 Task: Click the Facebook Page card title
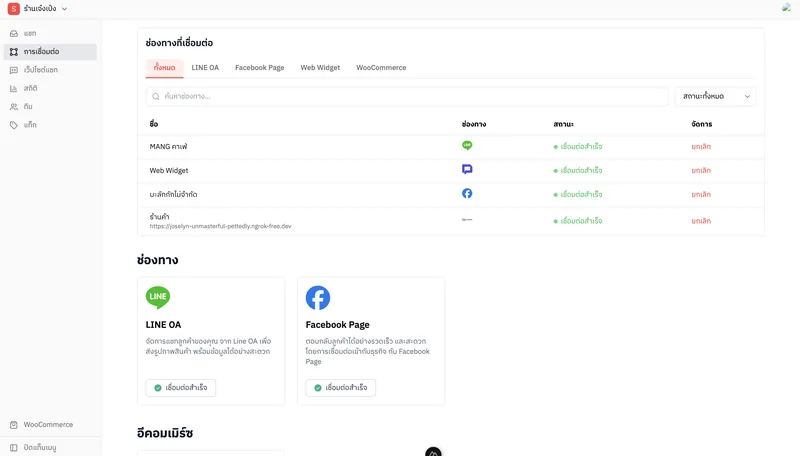coord(337,325)
